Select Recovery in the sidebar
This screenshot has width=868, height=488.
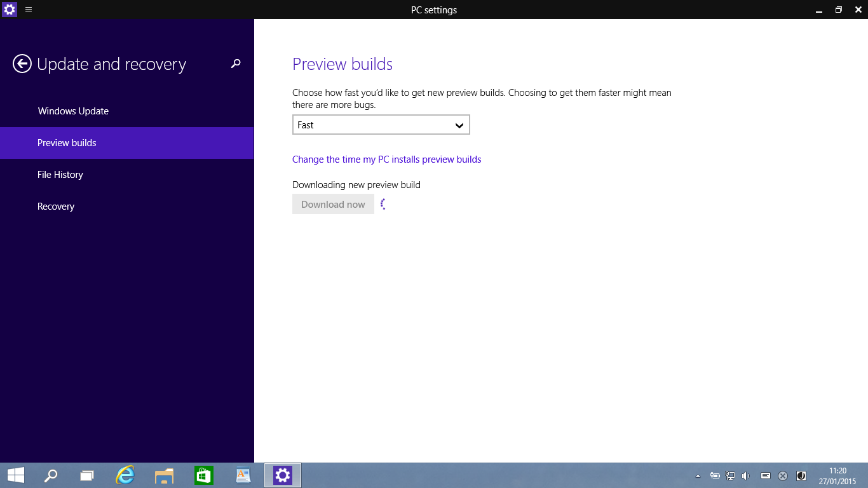(x=56, y=207)
